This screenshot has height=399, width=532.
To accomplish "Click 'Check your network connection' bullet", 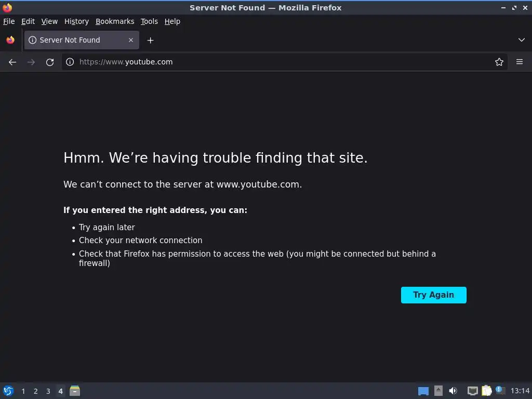I will click(x=140, y=240).
